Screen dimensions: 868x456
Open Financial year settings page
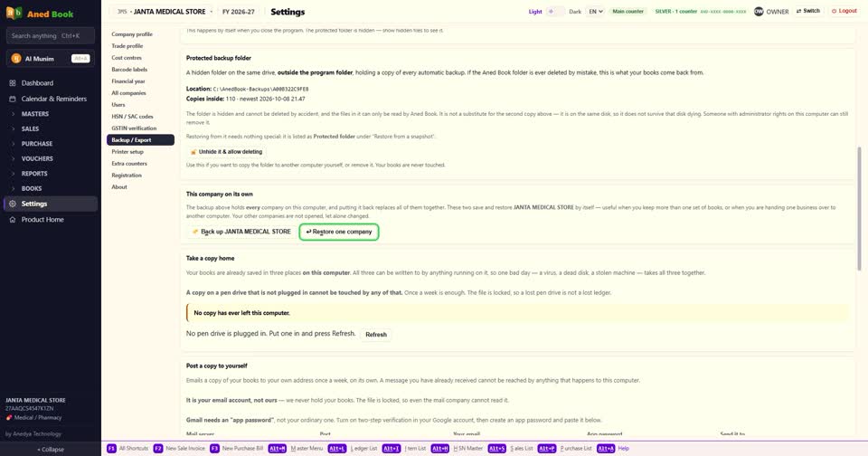[140, 81]
